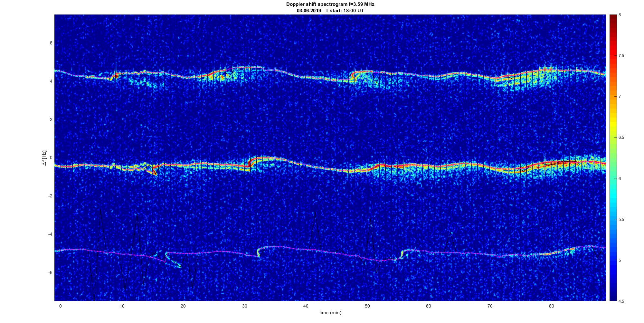The height and width of the screenshot is (323, 644).
Task: Click colorbar tick label '6.5'
Action: point(621,138)
